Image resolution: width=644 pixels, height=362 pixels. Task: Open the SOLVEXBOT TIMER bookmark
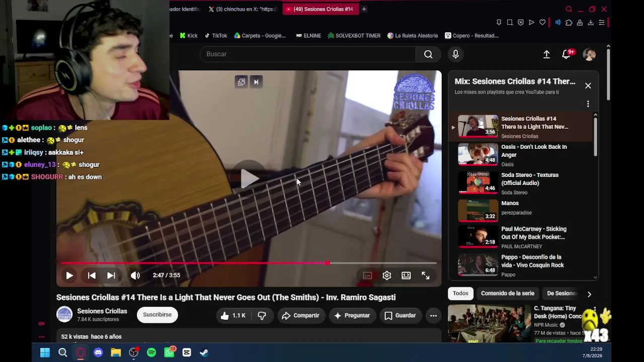click(x=354, y=36)
